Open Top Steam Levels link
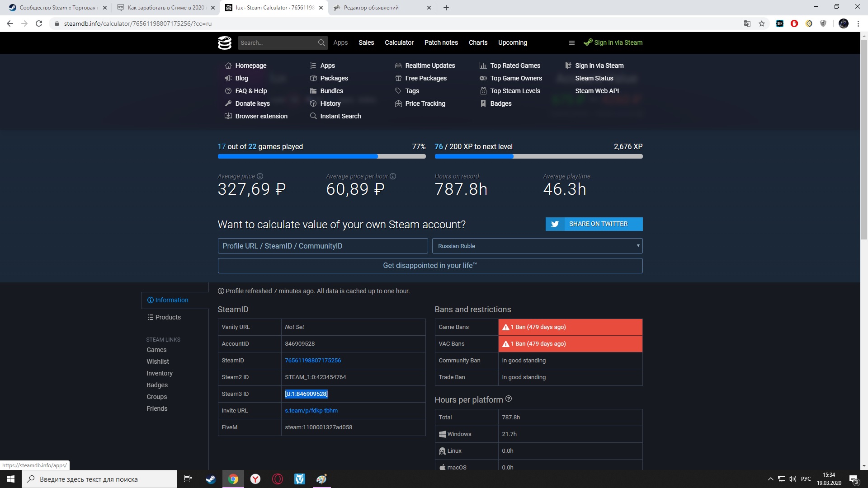This screenshot has width=868, height=488. click(510, 91)
